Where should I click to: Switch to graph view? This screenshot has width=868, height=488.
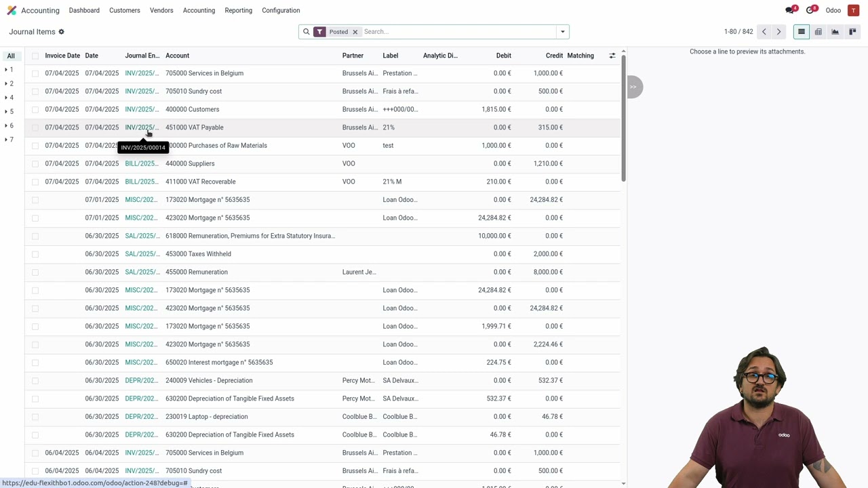[x=835, y=32]
